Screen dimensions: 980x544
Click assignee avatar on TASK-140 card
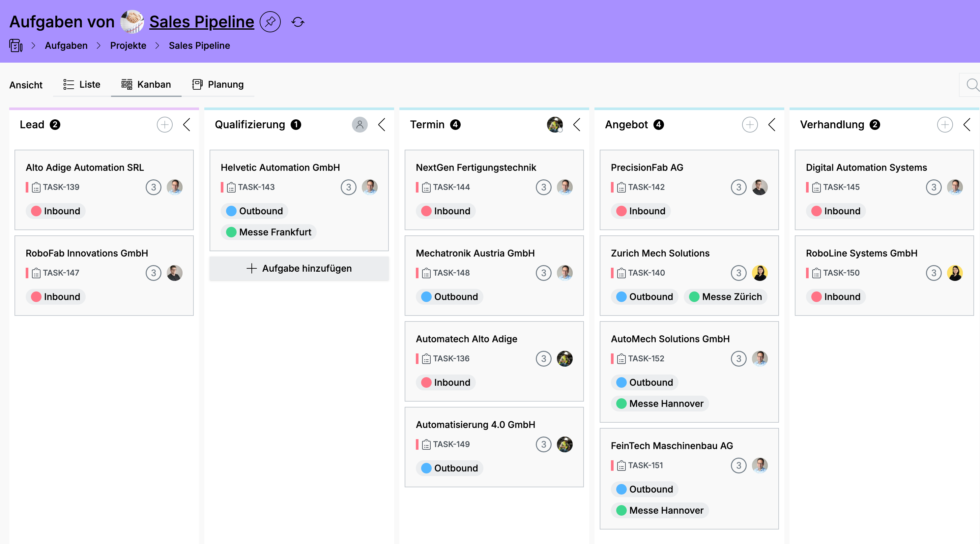pos(760,273)
